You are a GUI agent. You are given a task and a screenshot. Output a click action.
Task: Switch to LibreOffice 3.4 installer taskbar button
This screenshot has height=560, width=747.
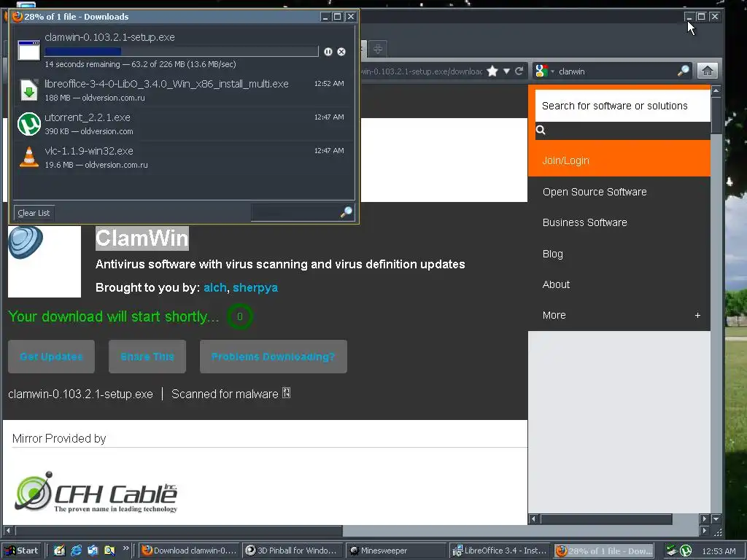[499, 551]
